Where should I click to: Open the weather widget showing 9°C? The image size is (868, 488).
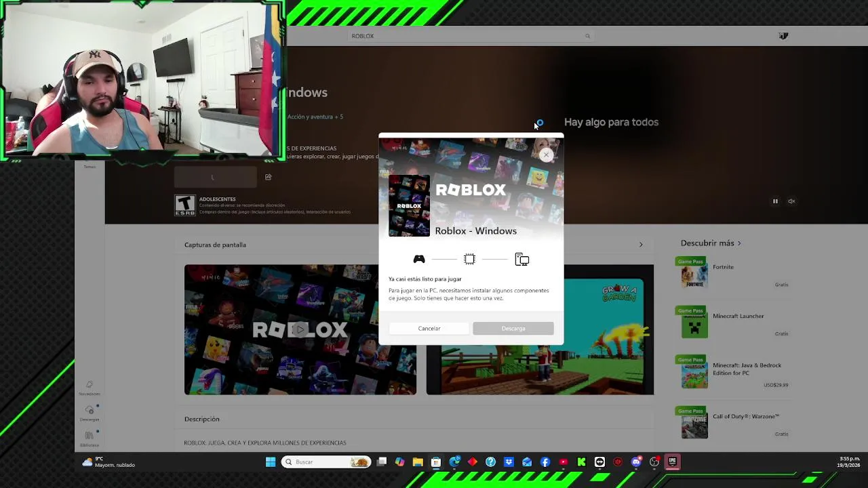pos(108,462)
